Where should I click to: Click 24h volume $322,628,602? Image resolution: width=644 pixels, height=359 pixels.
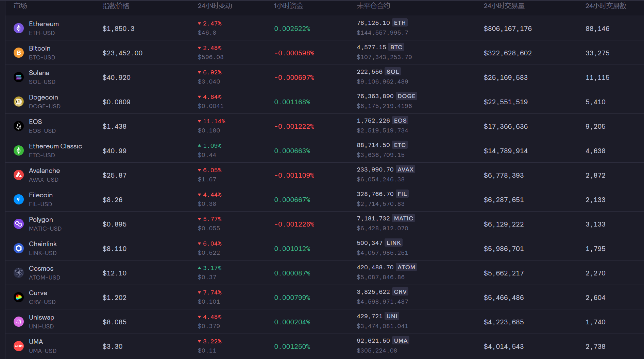[508, 53]
